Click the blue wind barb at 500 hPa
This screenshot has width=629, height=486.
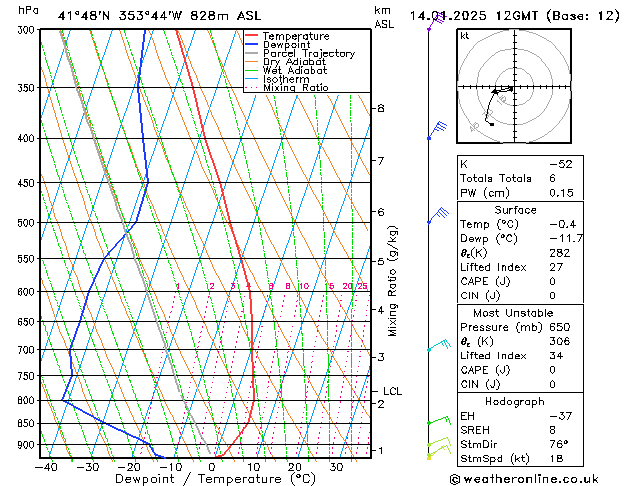coord(438,215)
